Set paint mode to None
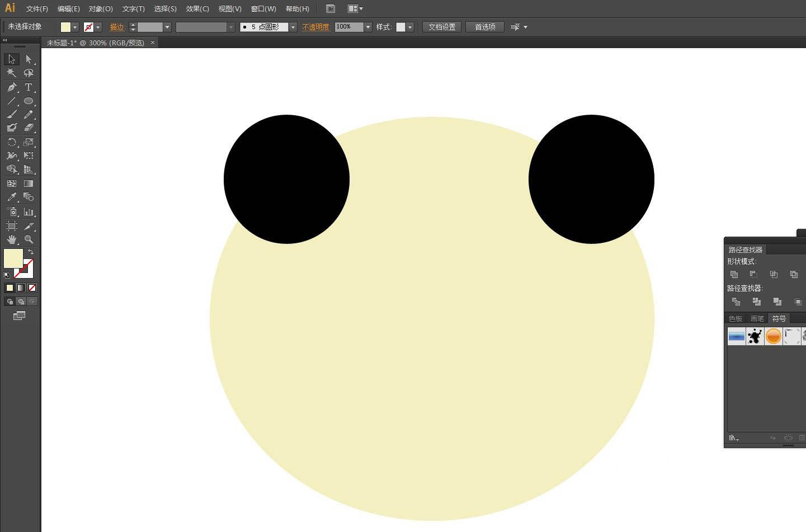This screenshot has width=806, height=532. pyautogui.click(x=32, y=288)
